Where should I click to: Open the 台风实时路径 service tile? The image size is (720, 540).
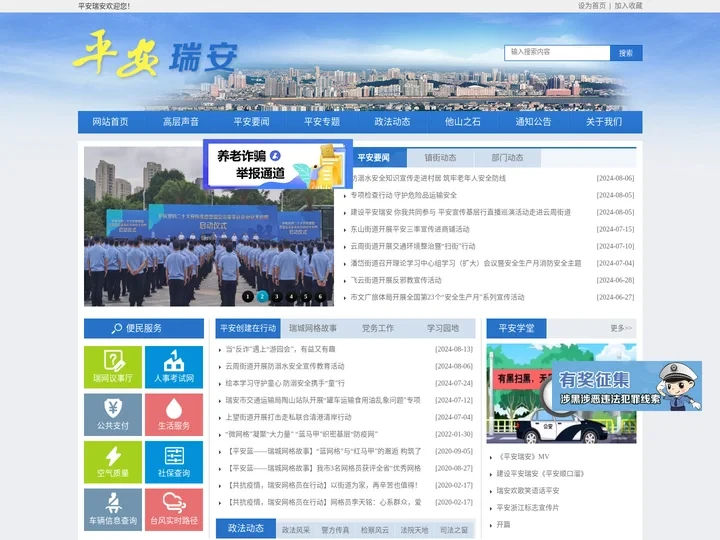[174, 510]
